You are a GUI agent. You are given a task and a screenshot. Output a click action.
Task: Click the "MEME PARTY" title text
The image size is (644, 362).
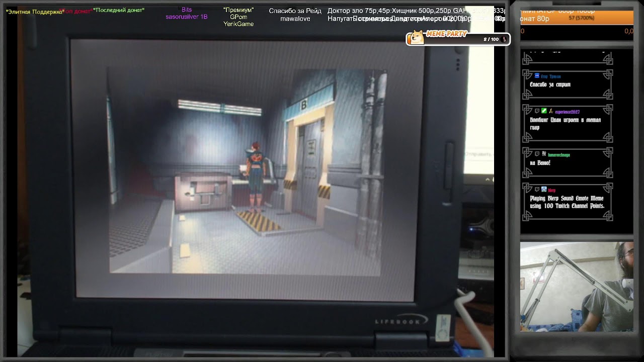pos(447,34)
